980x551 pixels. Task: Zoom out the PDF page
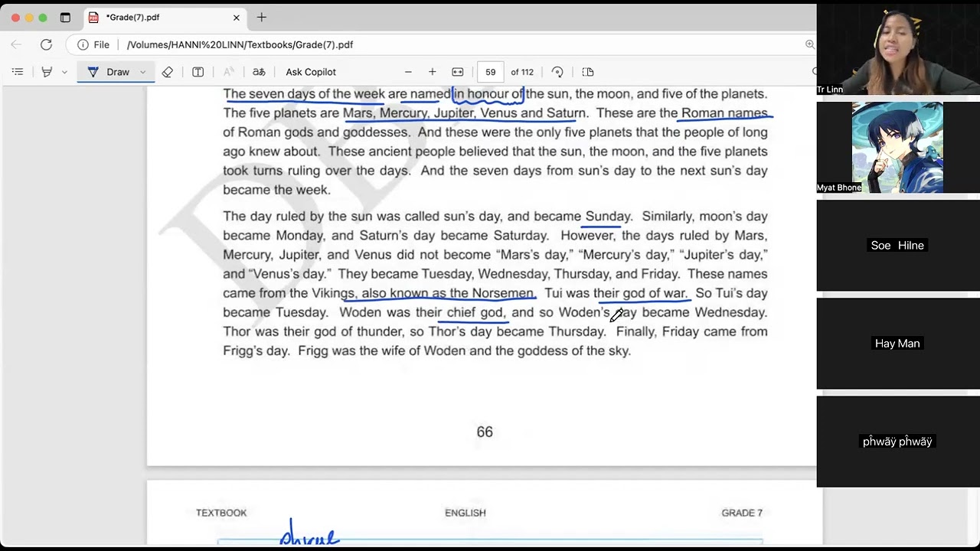(408, 72)
